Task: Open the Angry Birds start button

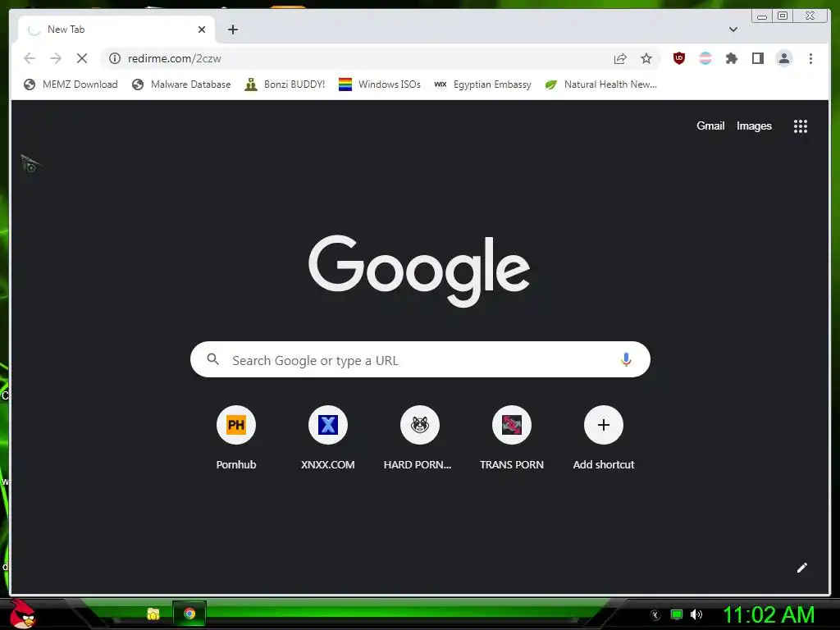Action: point(22,614)
